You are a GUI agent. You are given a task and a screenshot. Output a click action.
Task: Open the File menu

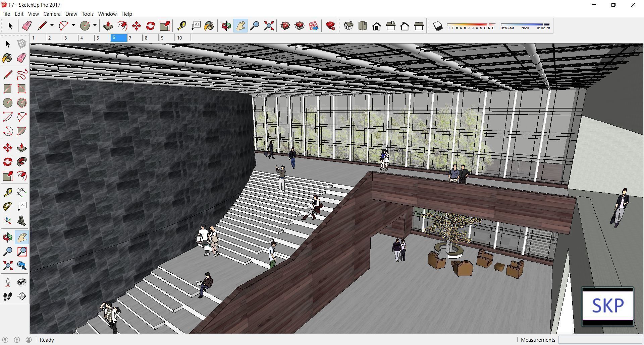(6, 14)
